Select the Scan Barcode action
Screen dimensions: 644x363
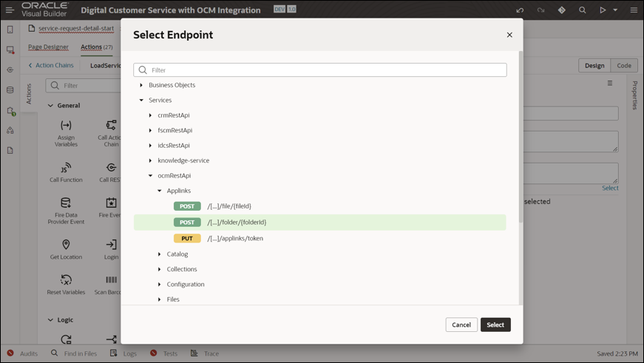(108, 285)
